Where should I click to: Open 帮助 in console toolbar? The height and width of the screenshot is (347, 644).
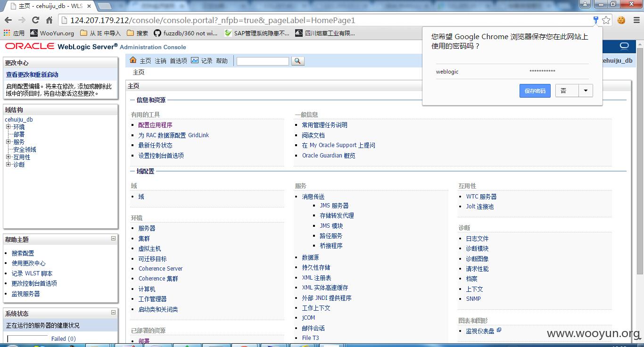tap(222, 61)
